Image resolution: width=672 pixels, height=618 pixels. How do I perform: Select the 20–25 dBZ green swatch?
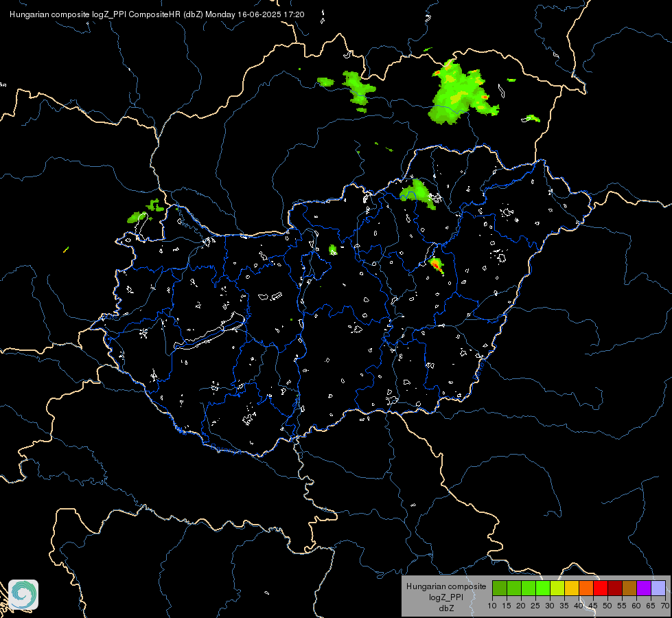(529, 588)
